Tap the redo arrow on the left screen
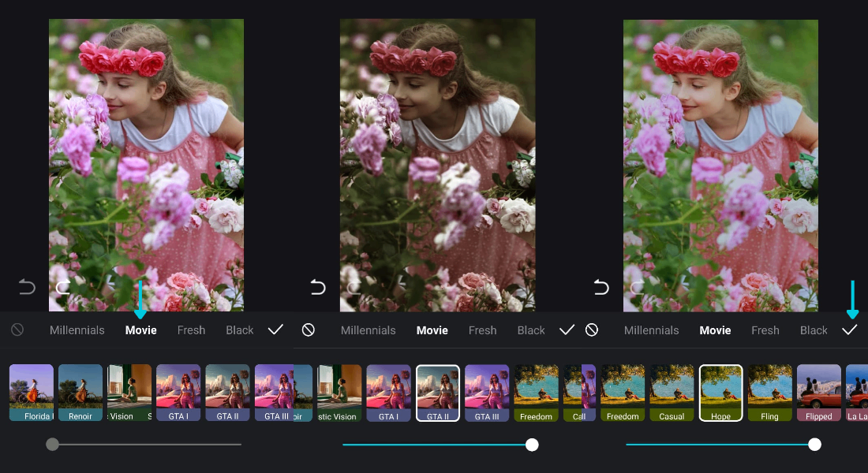This screenshot has height=473, width=868. (62, 287)
